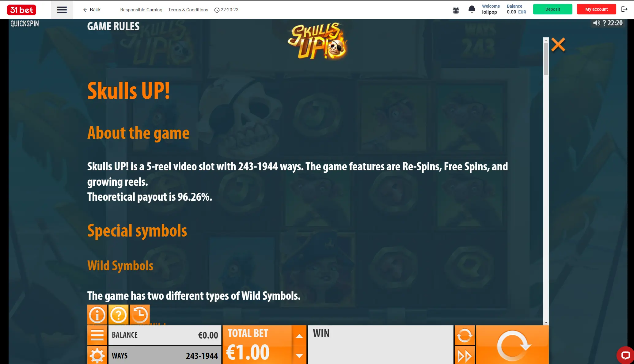Open the Responsible Gaming link
The image size is (634, 364).
pyautogui.click(x=141, y=10)
